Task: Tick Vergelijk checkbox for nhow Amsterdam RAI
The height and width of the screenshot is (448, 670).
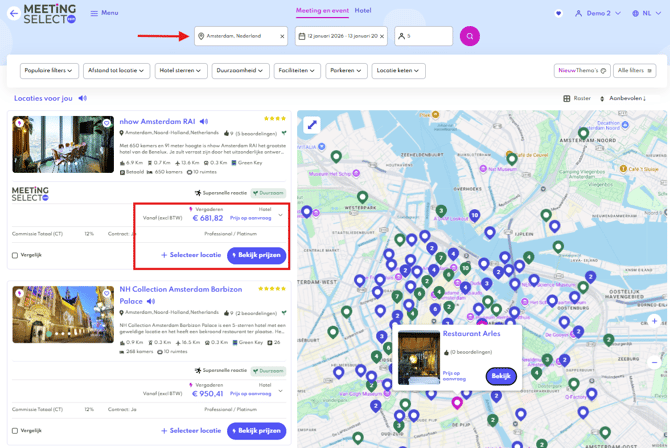Action: [15, 255]
